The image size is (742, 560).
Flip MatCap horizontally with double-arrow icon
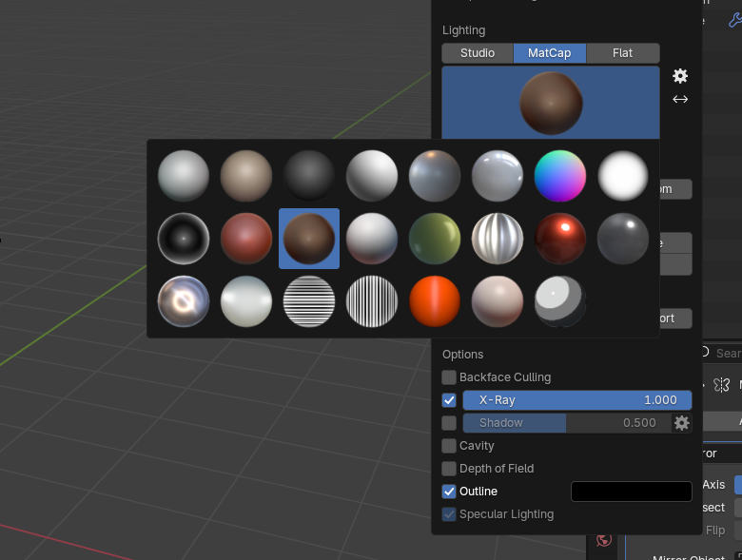tap(680, 99)
